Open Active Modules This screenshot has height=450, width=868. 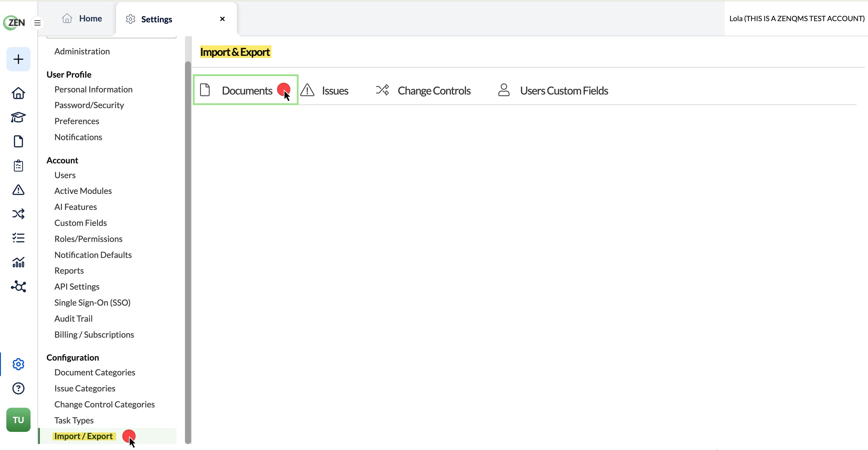pos(83,191)
